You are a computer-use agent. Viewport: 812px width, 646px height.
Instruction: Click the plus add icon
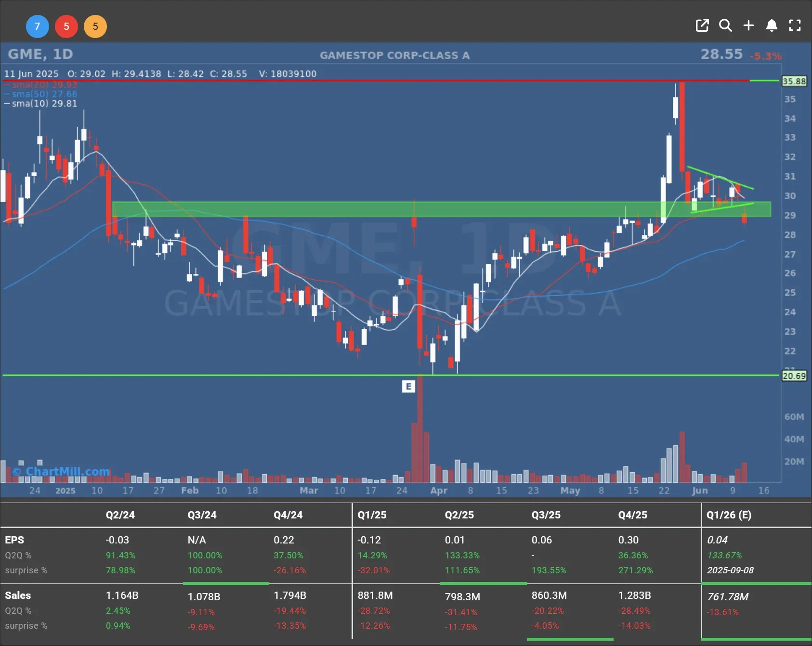pyautogui.click(x=748, y=26)
